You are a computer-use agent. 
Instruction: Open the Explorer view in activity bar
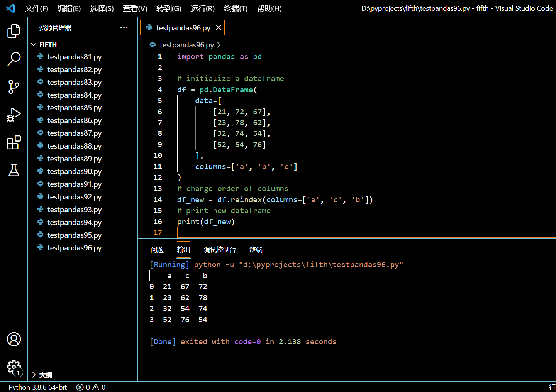pyautogui.click(x=14, y=31)
